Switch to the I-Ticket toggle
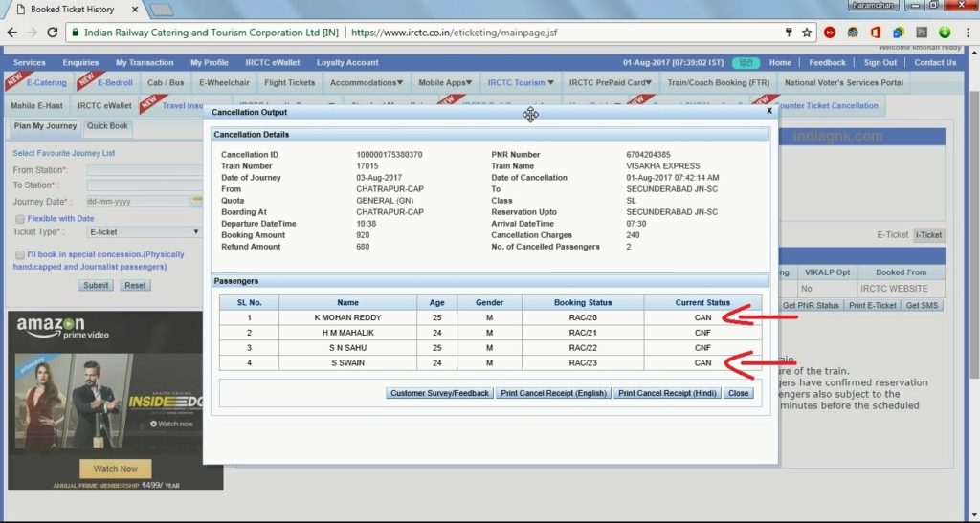This screenshot has width=980, height=523. pyautogui.click(x=928, y=234)
